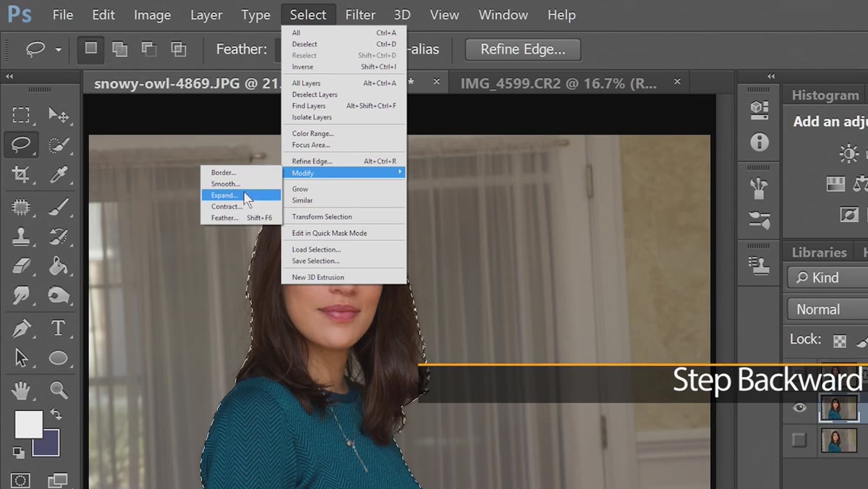Open the Normal blend mode dropdown
The width and height of the screenshot is (868, 489).
point(827,309)
